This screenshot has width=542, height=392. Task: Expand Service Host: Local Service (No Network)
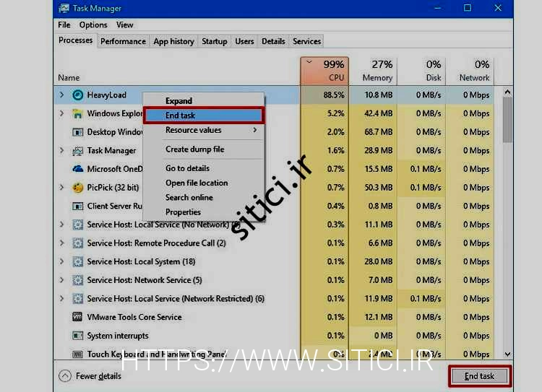(61, 225)
